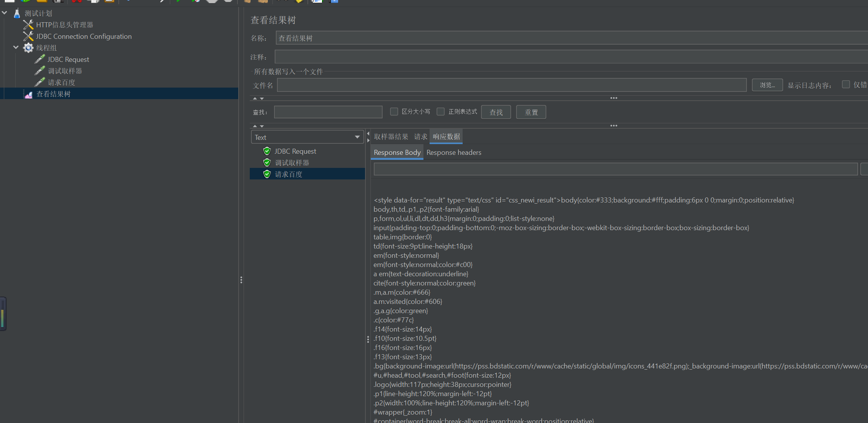Click the 文件名 input field
Viewport: 868px width, 423px height.
click(x=511, y=85)
